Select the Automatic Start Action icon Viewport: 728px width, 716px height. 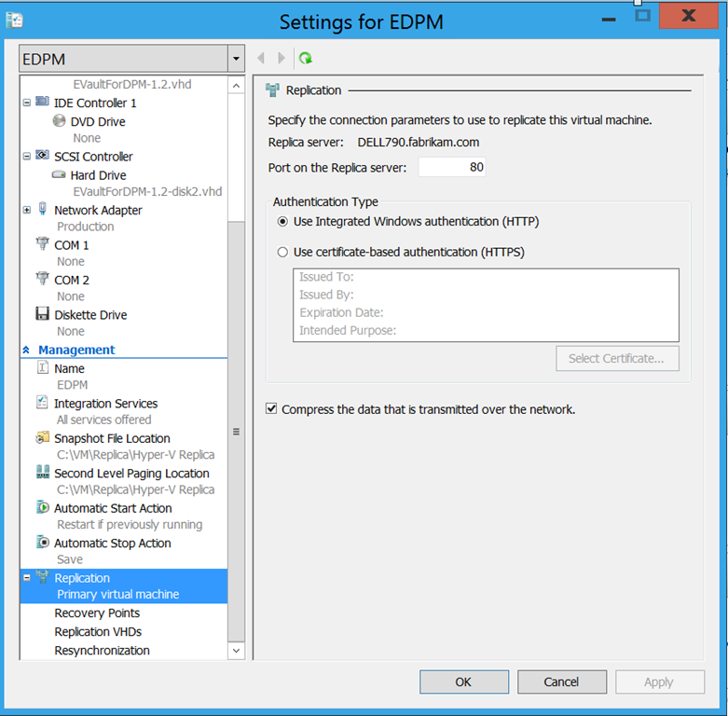point(42,507)
